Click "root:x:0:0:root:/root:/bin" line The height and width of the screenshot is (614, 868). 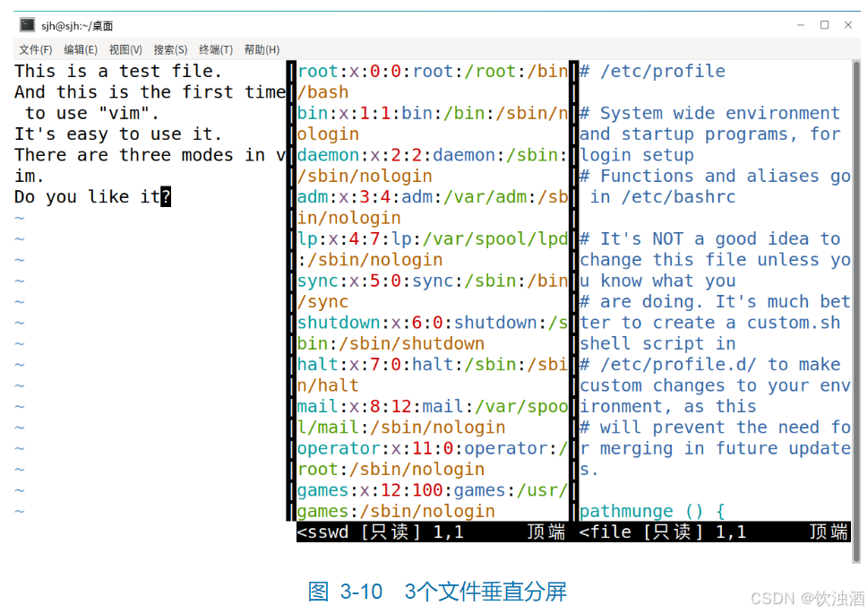[x=433, y=72]
